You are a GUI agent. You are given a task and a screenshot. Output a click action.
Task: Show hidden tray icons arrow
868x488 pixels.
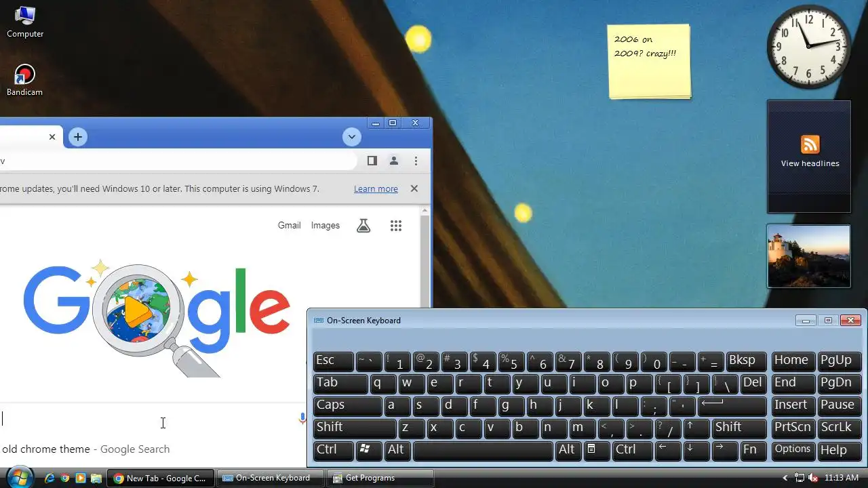(x=785, y=478)
